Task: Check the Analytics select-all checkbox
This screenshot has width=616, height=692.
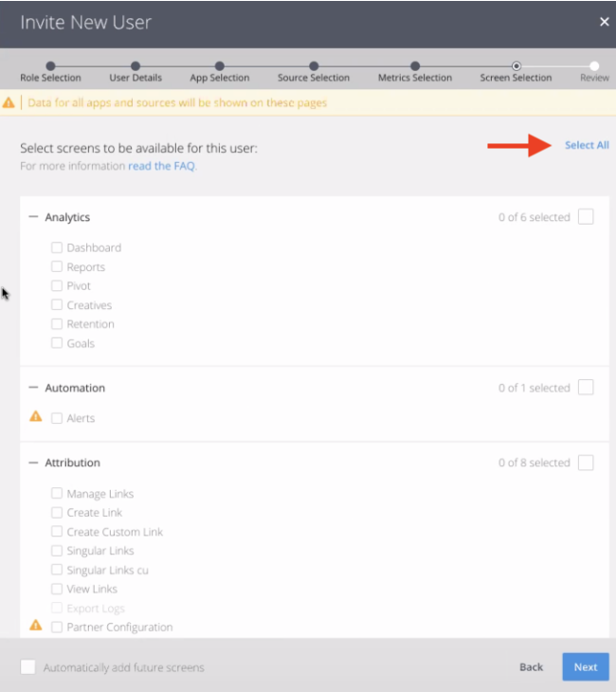Action: pos(586,217)
